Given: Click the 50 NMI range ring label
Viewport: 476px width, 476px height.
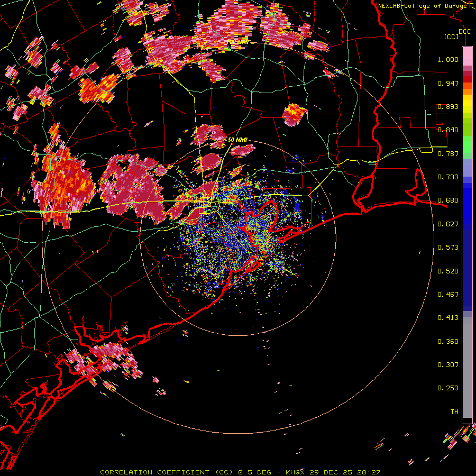Looking at the screenshot, I should [x=237, y=140].
